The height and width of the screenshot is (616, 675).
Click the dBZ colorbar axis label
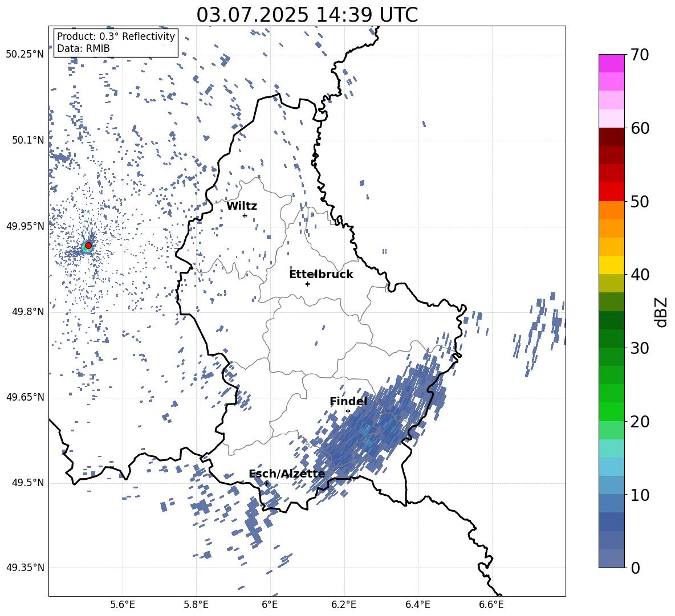[x=661, y=312]
